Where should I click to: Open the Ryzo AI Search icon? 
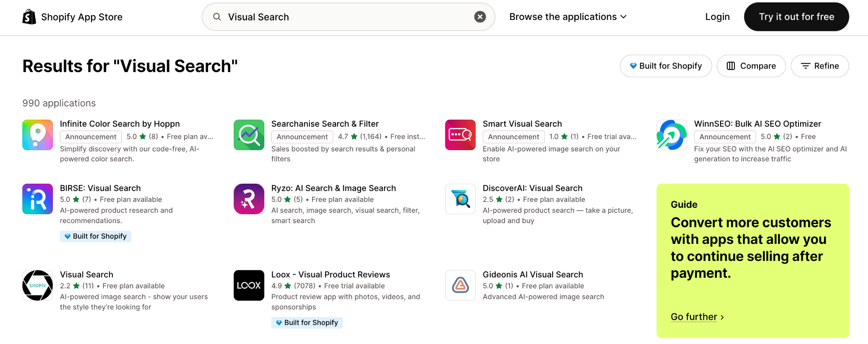249,199
